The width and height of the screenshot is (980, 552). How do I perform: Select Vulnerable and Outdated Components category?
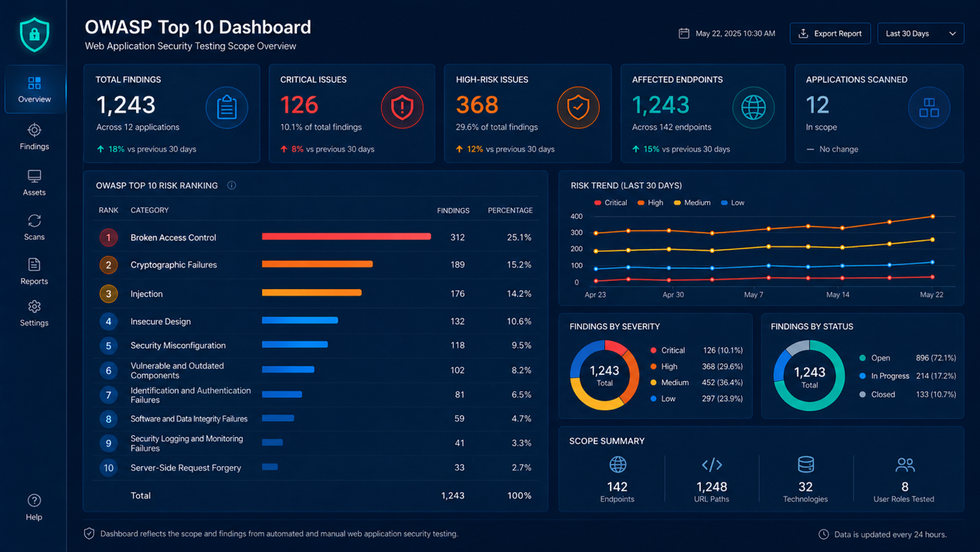[177, 370]
